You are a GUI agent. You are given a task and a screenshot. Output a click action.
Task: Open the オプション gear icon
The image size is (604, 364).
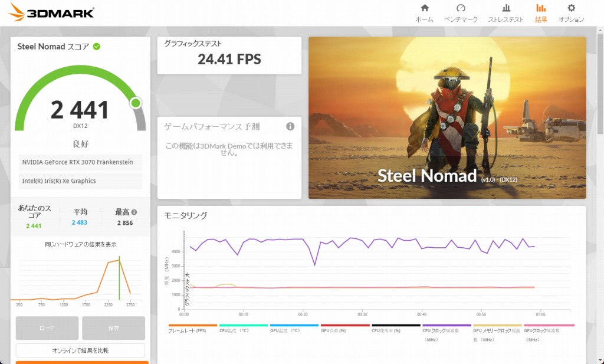pyautogui.click(x=571, y=8)
